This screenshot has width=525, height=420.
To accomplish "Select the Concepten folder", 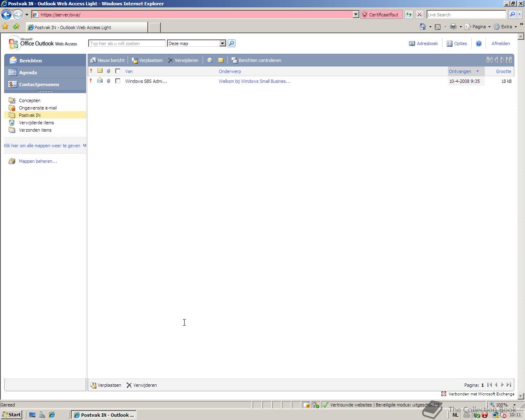I will [x=30, y=100].
